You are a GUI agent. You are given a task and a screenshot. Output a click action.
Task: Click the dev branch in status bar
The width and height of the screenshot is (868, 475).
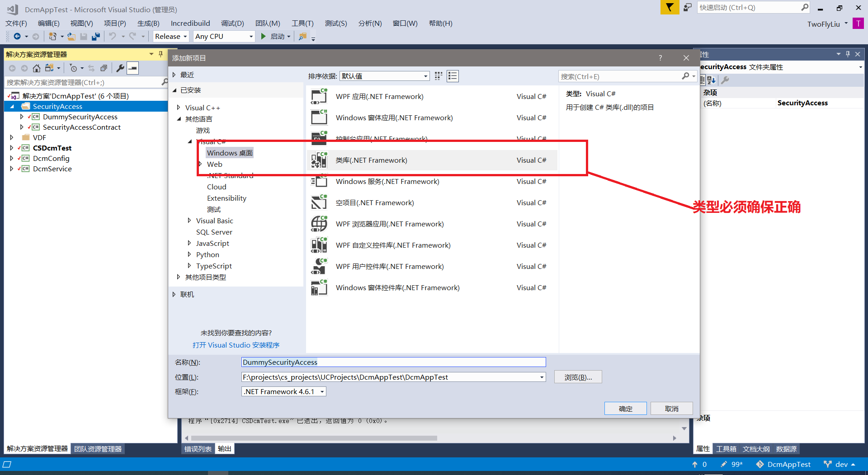840,464
